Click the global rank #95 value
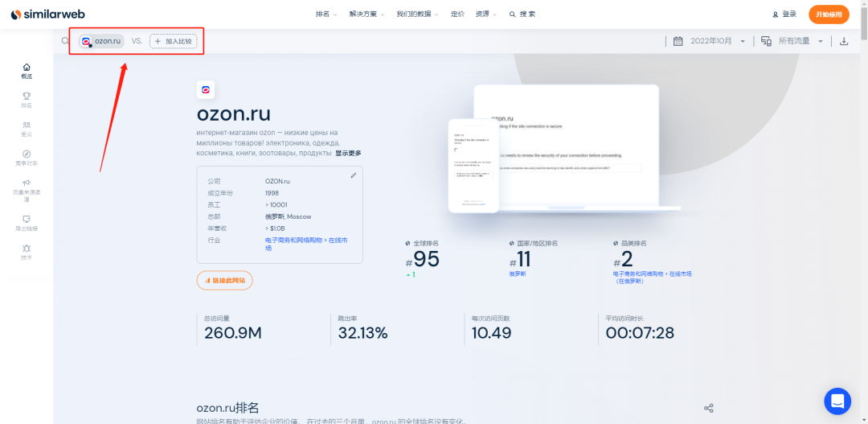 point(423,259)
